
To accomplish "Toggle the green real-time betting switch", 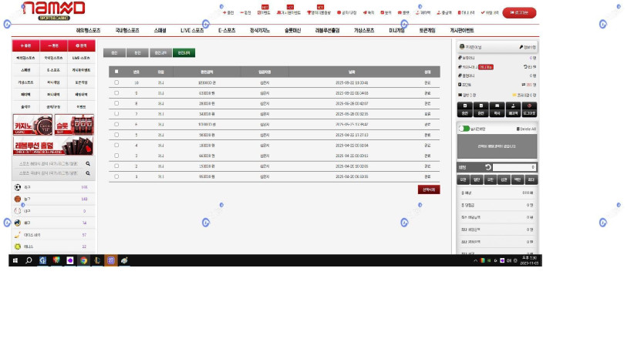I will tap(464, 129).
